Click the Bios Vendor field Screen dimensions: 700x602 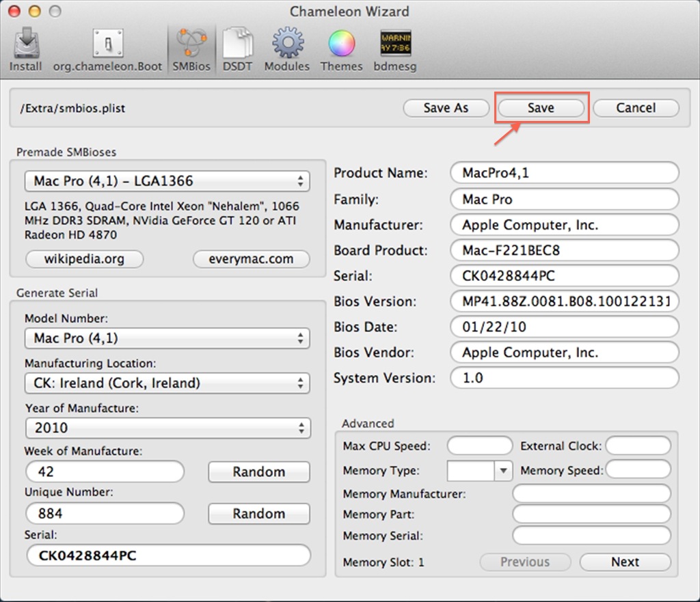point(565,353)
